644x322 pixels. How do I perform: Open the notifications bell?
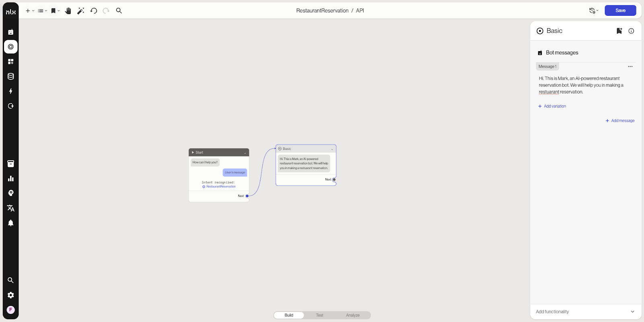pos(11,223)
